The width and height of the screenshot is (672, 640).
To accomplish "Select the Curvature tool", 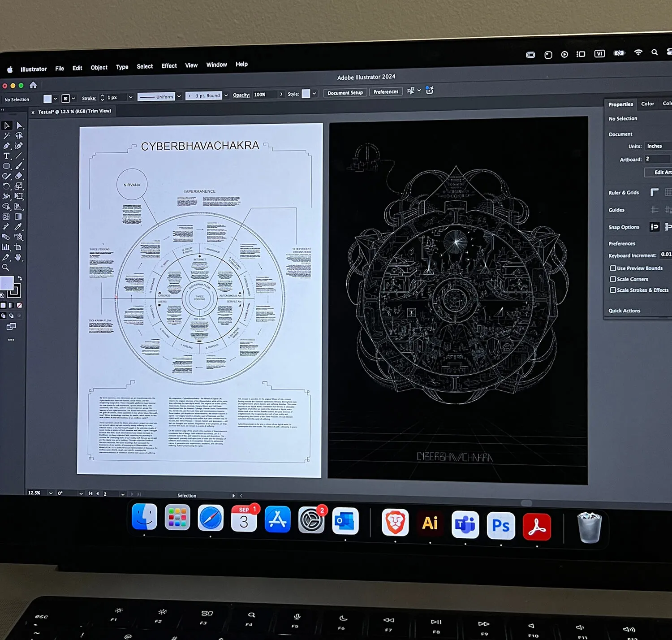I will (x=19, y=146).
